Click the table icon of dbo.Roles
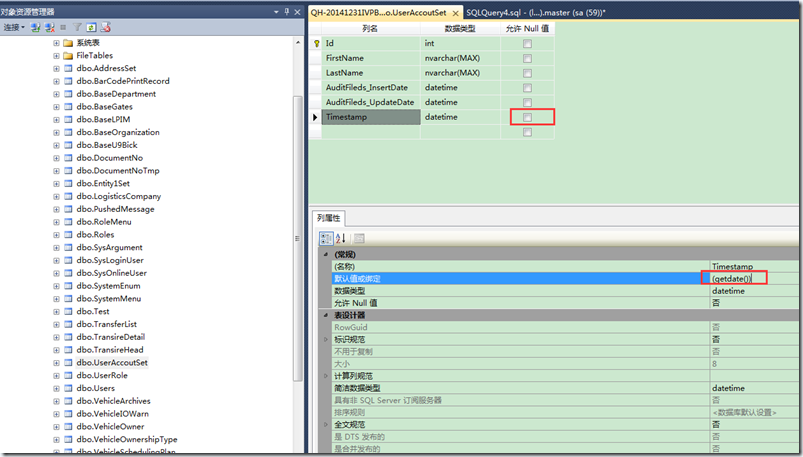This screenshot has width=803, height=457. (x=68, y=235)
